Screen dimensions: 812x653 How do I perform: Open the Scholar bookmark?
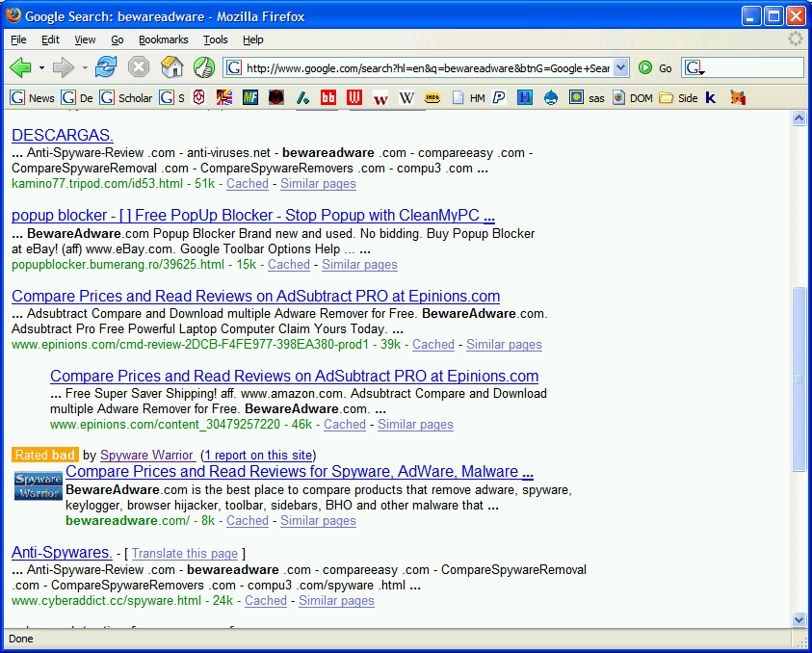[x=126, y=97]
